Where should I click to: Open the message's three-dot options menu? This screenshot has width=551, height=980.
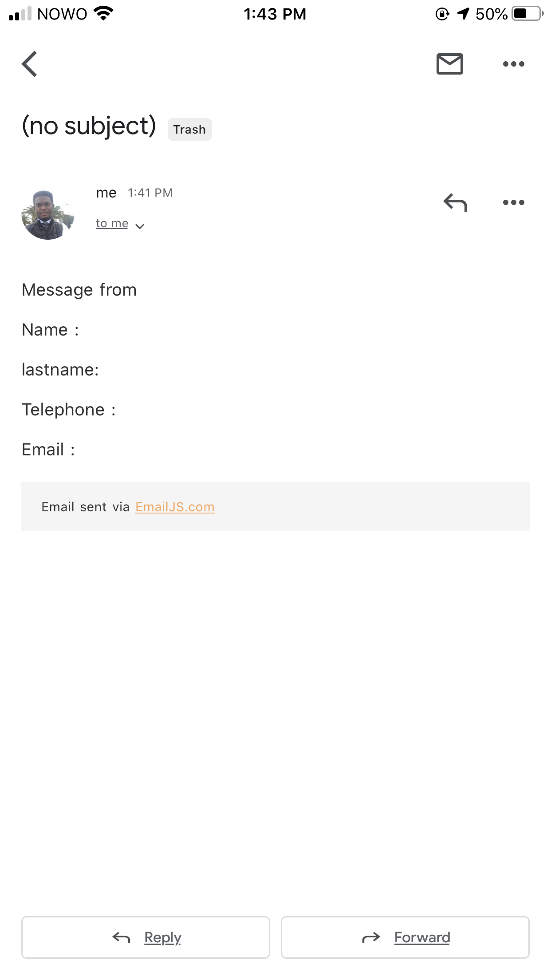513,202
